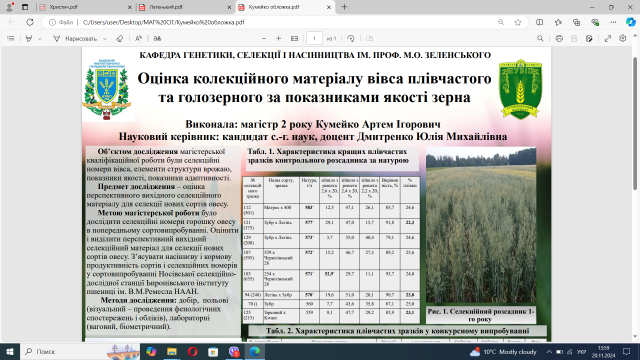Open the Windows Start menu

tap(10, 351)
